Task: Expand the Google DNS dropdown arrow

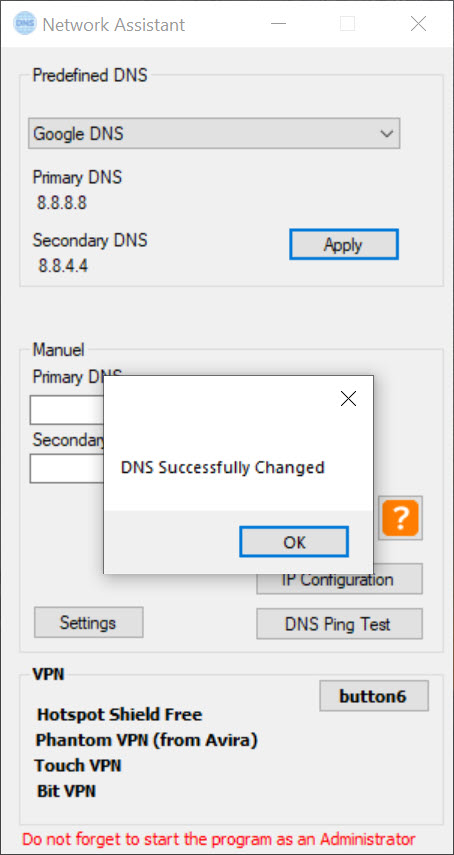Action: click(386, 134)
